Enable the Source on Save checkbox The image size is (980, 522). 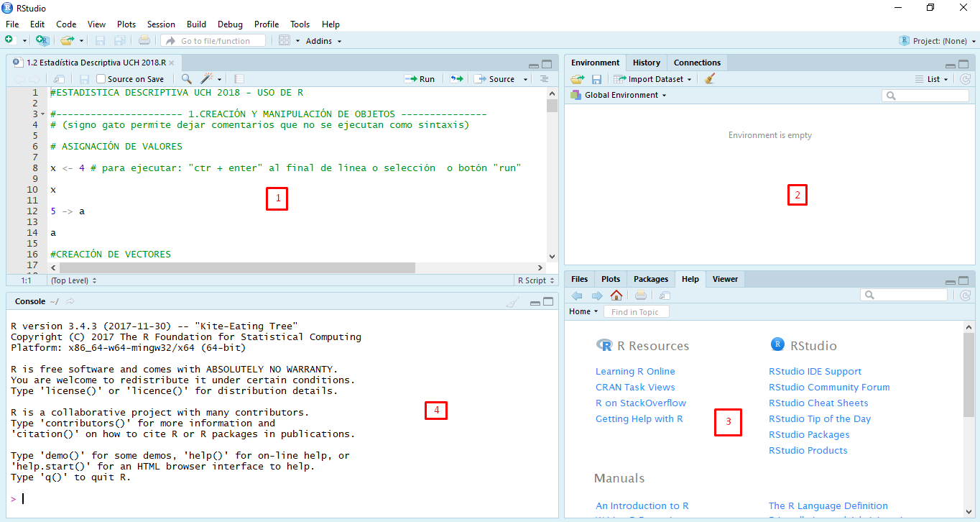(x=101, y=79)
